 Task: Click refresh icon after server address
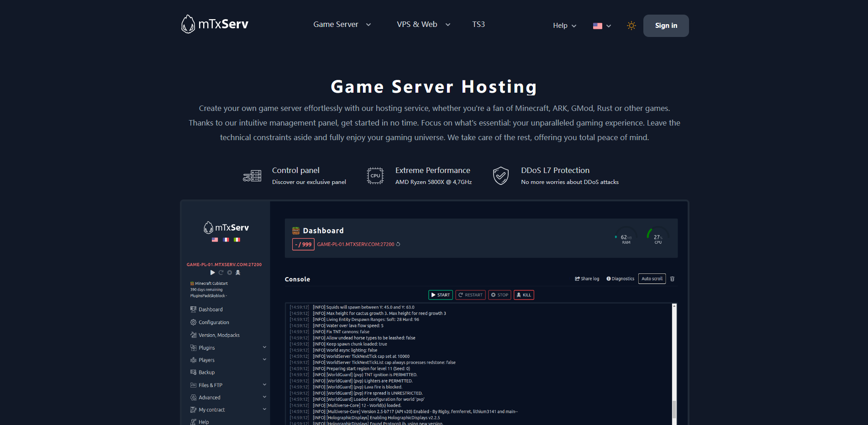click(398, 244)
